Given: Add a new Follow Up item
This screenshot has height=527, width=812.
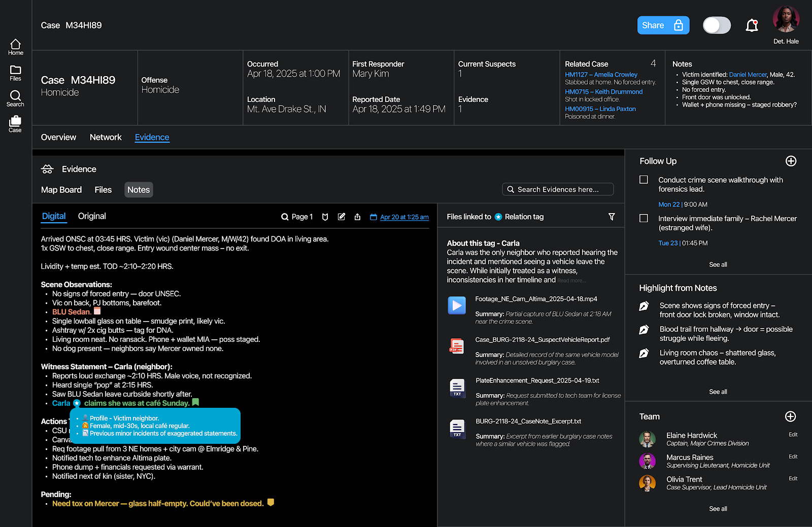Looking at the screenshot, I should click(791, 161).
